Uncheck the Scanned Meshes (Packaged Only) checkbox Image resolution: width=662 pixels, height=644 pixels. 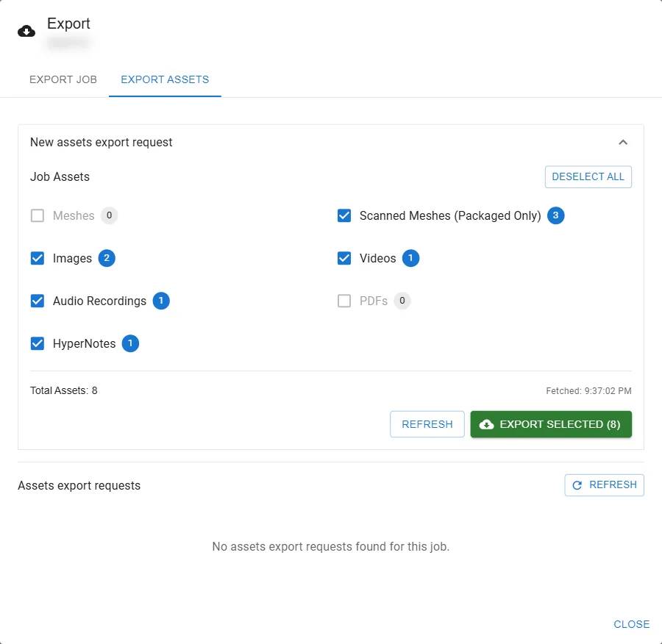(344, 215)
